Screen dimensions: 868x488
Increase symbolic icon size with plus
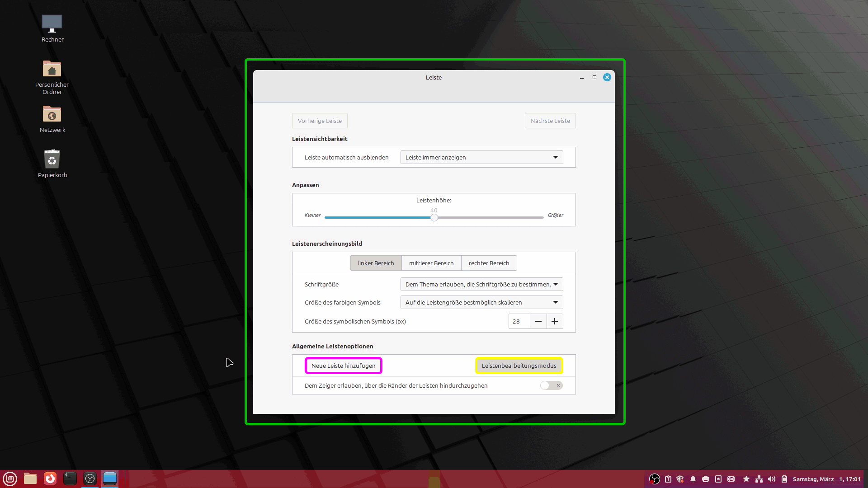click(x=555, y=321)
